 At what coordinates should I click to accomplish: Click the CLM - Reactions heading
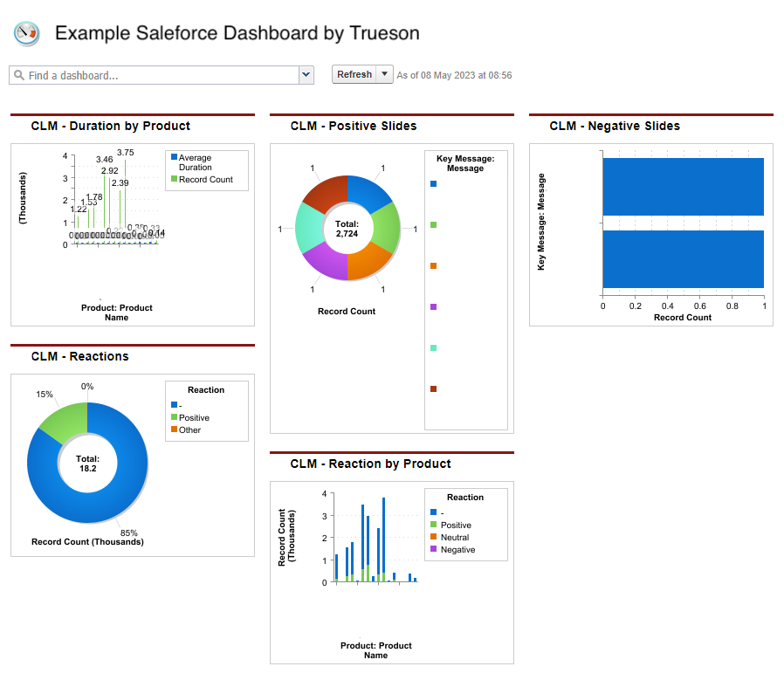coord(80,356)
